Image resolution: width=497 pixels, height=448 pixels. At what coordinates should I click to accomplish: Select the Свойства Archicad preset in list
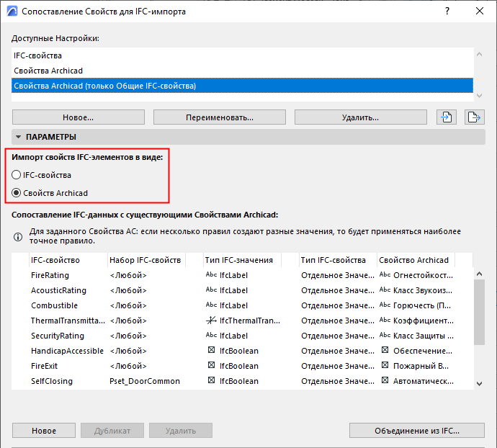pos(48,71)
